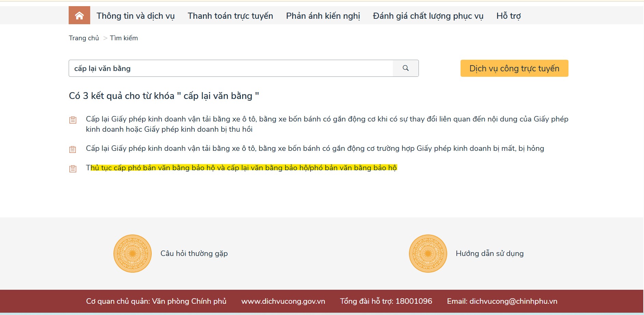Open the Thanh toán trực tuyến menu
Viewport: 644px width, 315px height.
click(x=230, y=16)
